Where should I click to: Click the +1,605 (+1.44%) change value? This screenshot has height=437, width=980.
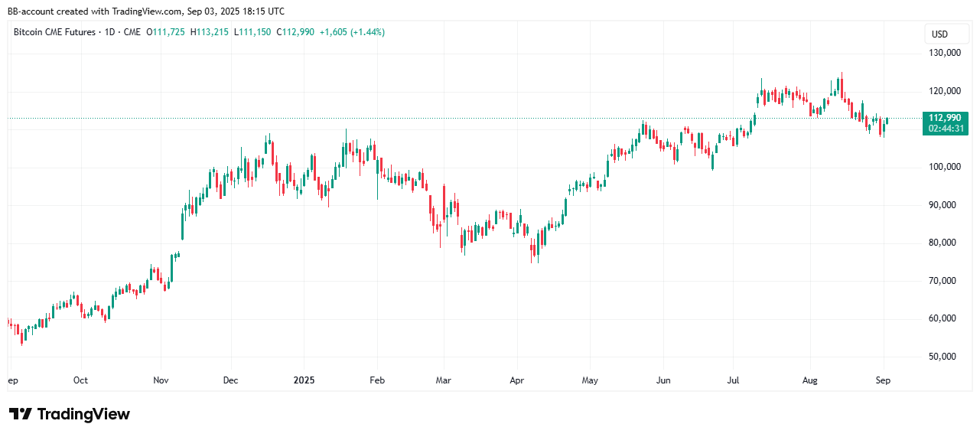pos(352,32)
